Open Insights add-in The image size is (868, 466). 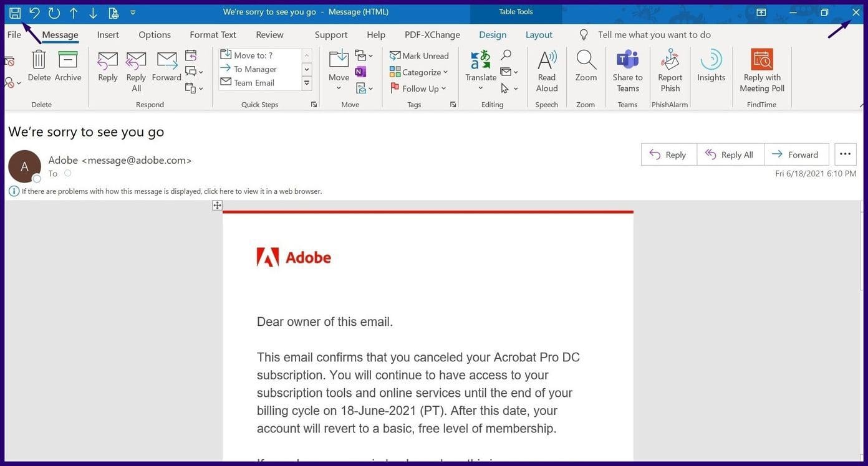(711, 66)
